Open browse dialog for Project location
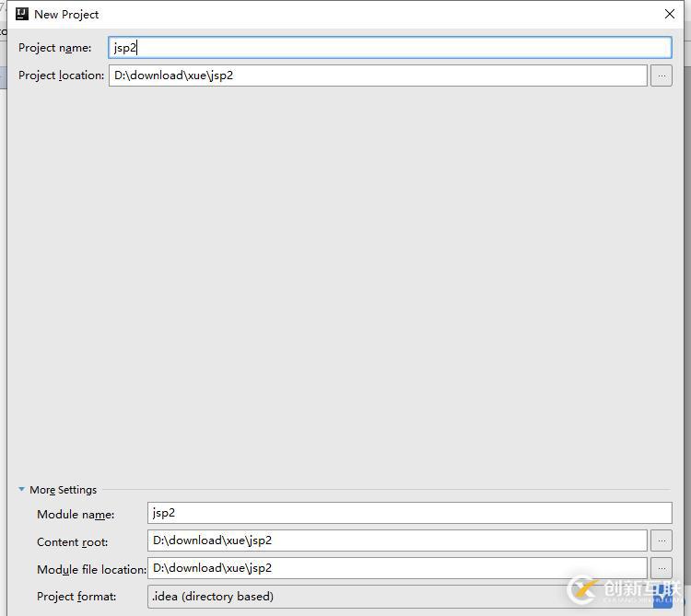This screenshot has height=616, width=691. coord(661,76)
